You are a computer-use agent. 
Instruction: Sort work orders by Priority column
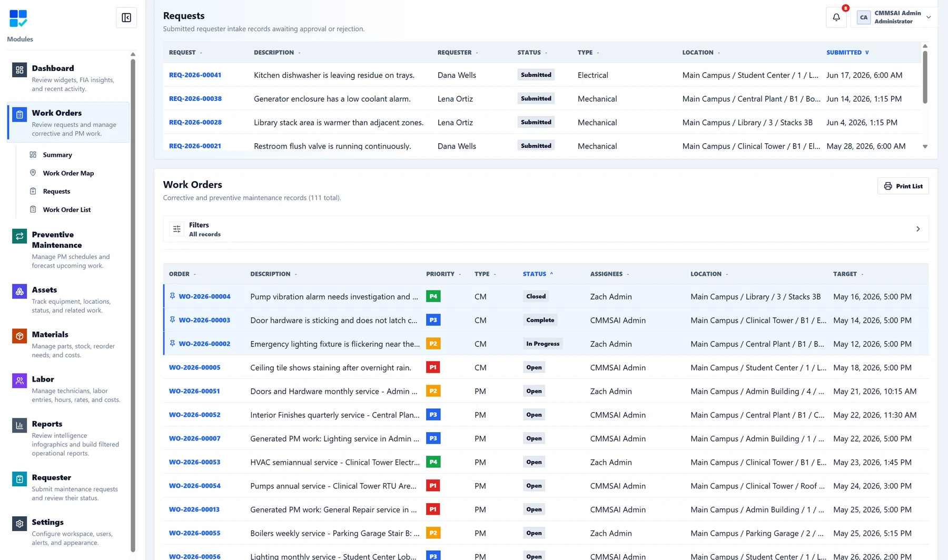pos(443,274)
